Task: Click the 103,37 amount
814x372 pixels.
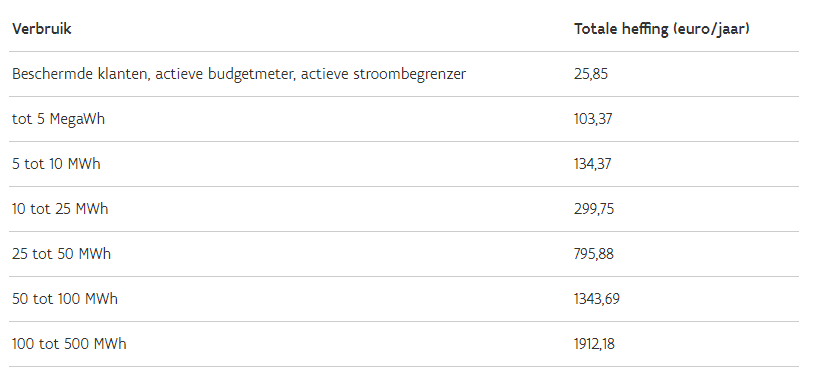Action: [593, 119]
